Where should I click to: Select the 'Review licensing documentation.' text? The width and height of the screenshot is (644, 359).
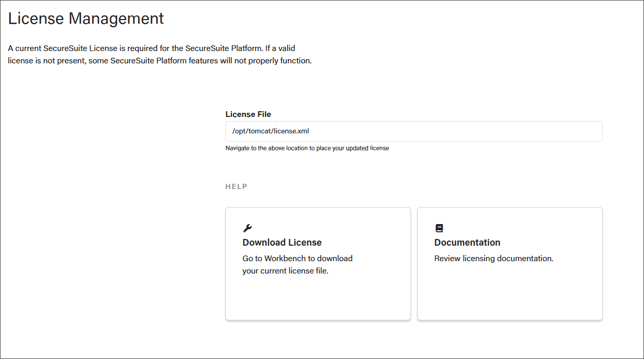click(x=494, y=259)
